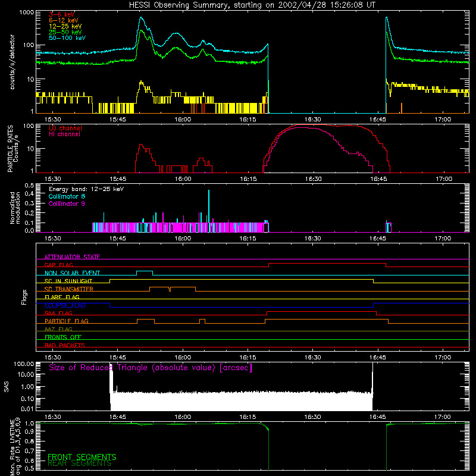The image size is (476, 476).
Task: Select the 3-6 keV legend label
Action: click(x=62, y=14)
